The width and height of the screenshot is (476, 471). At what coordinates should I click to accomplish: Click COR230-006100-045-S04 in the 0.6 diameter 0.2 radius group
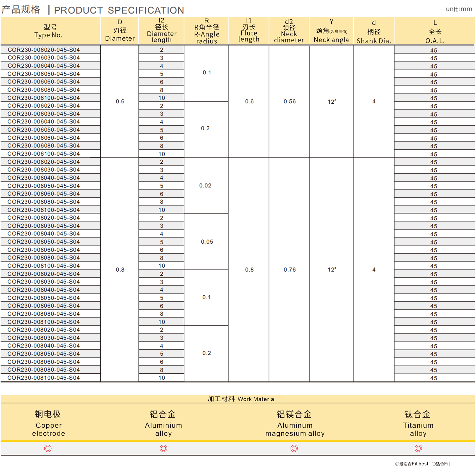(44, 154)
